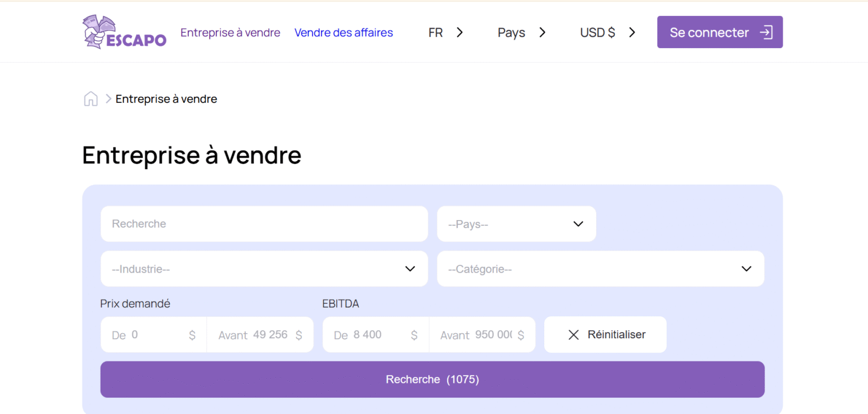Click the chevron next to USD $

tap(632, 33)
